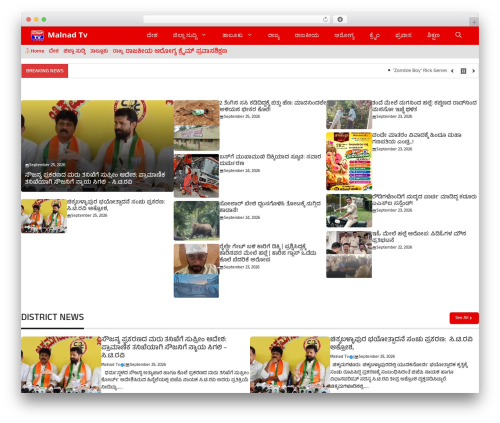Click the Malnad Tv site title
Image resolution: width=500 pixels, height=423 pixels.
tap(67, 35)
